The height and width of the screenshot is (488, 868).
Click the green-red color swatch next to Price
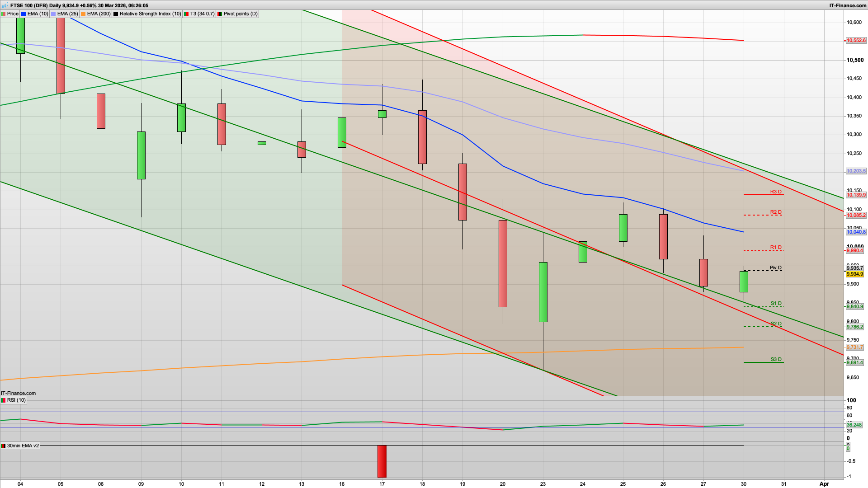4,14
